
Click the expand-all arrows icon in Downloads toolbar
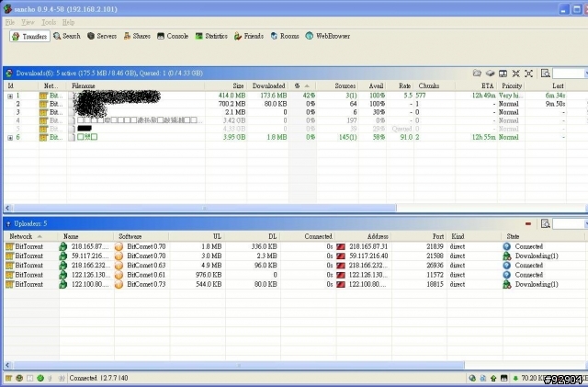pyautogui.click(x=529, y=74)
